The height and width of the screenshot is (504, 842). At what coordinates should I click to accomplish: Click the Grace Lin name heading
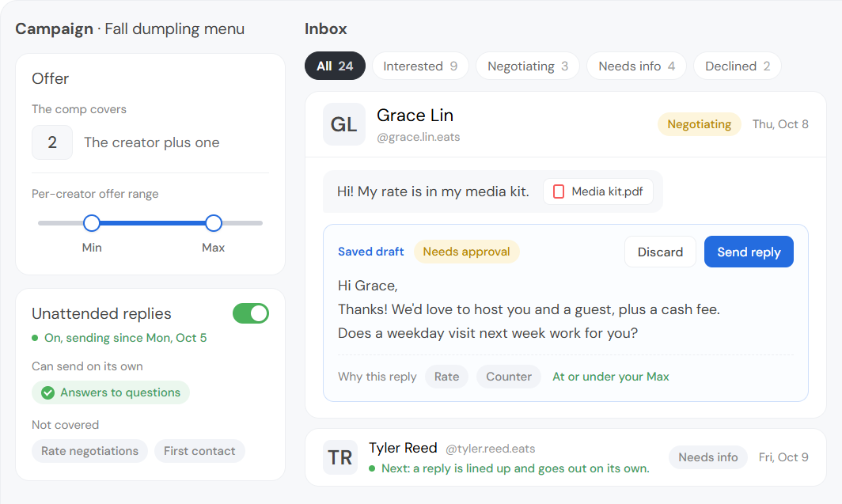tap(415, 116)
